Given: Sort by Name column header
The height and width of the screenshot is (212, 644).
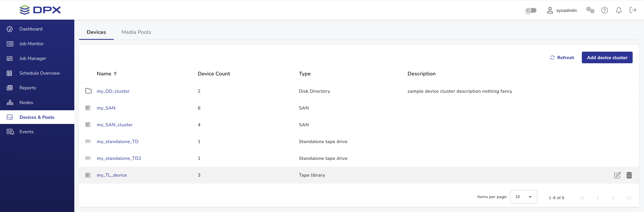Looking at the screenshot, I should (x=104, y=74).
